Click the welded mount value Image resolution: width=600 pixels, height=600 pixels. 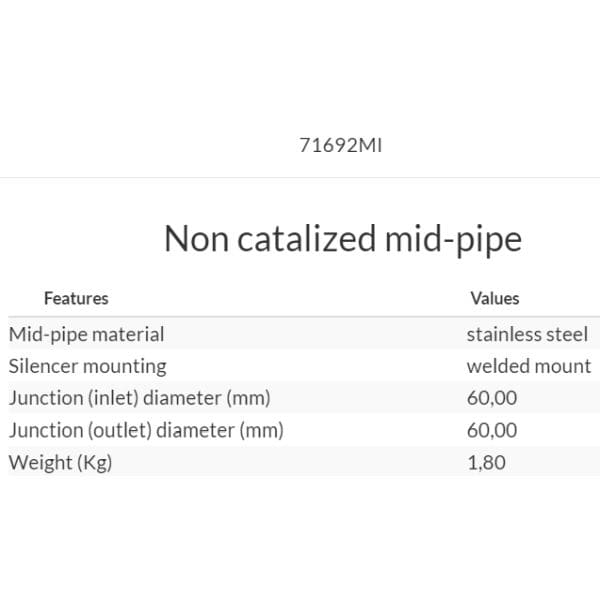[x=529, y=366]
